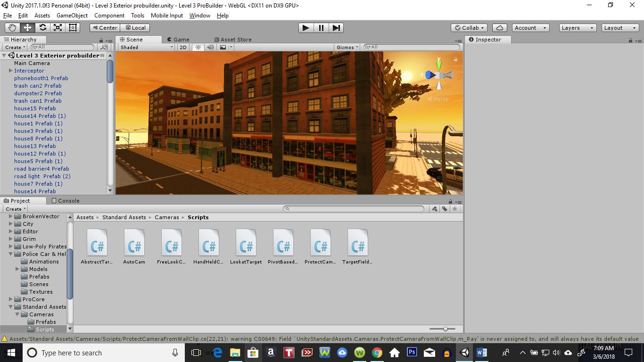Open the Mobile Input menu
The width and height of the screenshot is (644, 362).
pos(166,16)
